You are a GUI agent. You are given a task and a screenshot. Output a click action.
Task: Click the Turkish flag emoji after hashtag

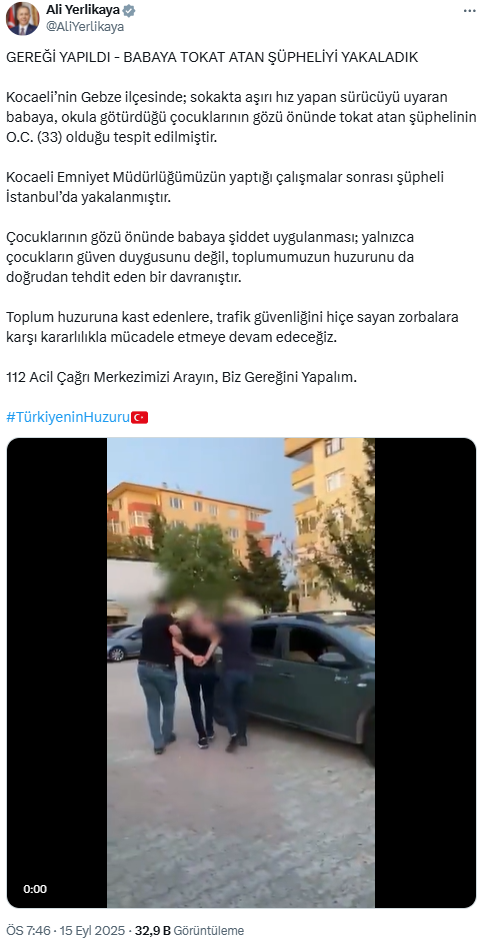tap(140, 418)
